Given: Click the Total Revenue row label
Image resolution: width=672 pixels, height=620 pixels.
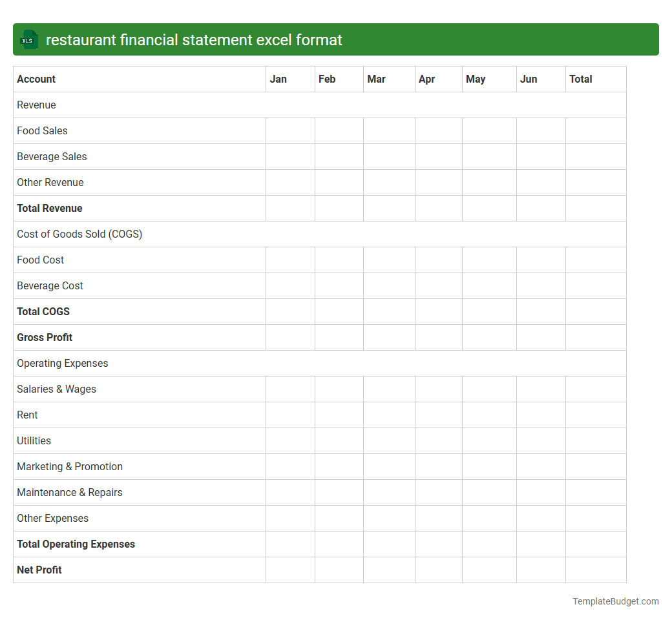Looking at the screenshot, I should pyautogui.click(x=50, y=208).
